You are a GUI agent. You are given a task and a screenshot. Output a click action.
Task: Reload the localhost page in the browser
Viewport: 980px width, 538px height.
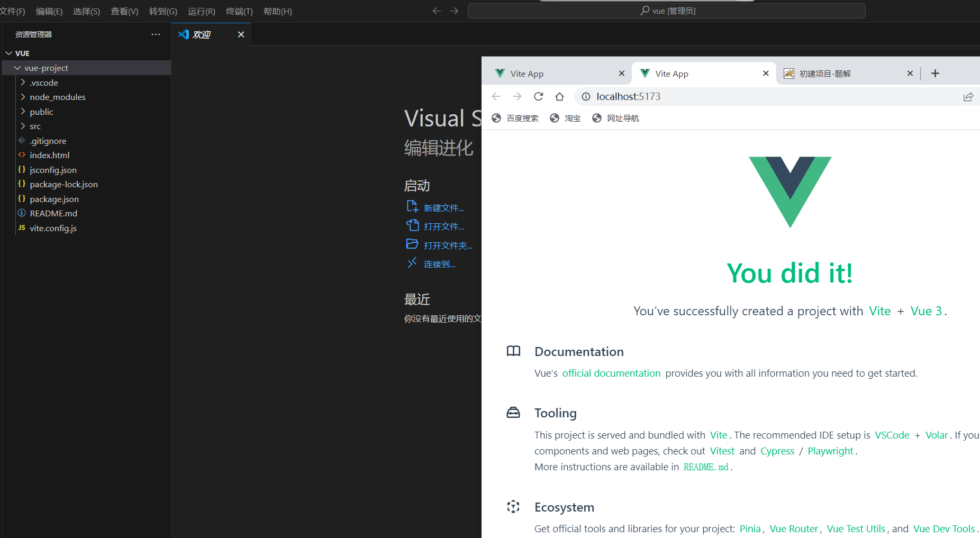[x=538, y=96]
